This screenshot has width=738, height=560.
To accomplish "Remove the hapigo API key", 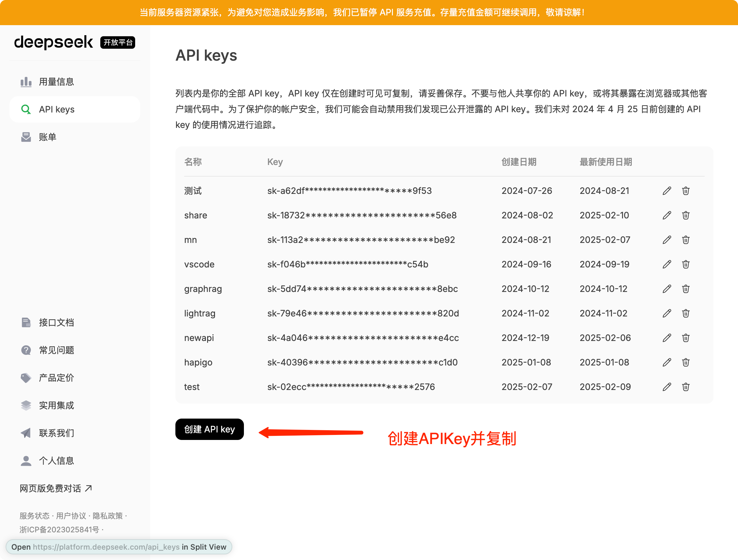I will pyautogui.click(x=686, y=363).
